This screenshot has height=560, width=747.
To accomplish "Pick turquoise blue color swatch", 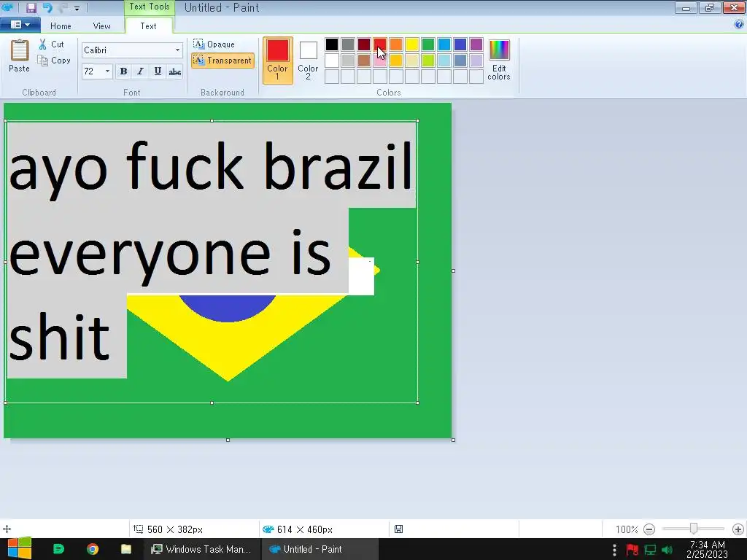I will [444, 44].
